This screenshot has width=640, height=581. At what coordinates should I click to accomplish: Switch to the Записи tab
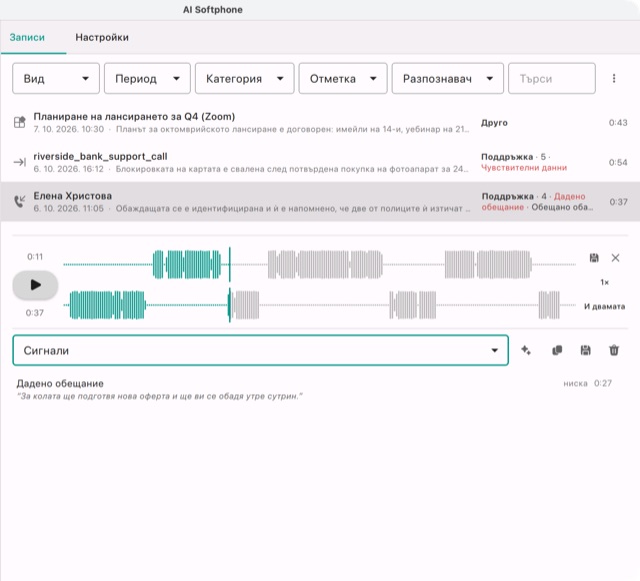click(x=27, y=37)
